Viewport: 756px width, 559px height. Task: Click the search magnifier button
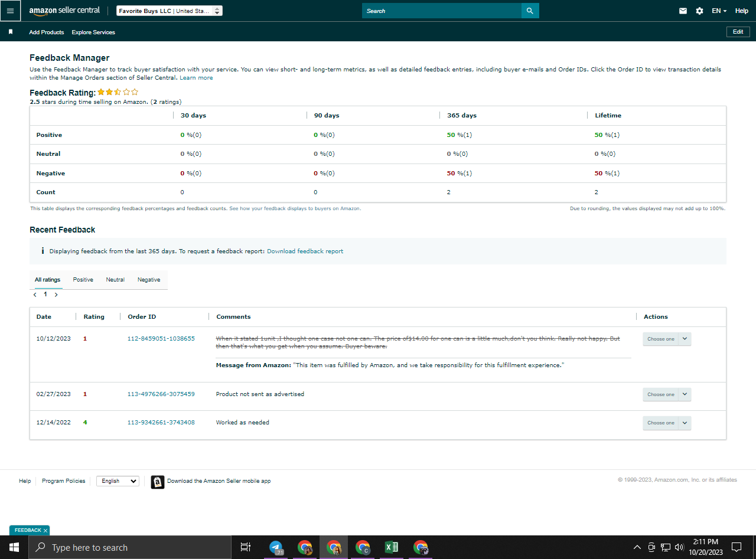click(530, 11)
